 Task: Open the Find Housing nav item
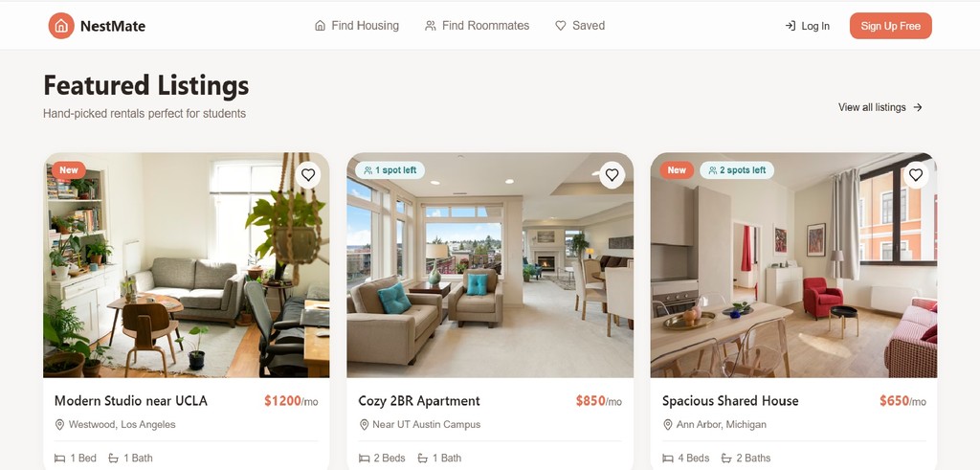[x=357, y=26]
